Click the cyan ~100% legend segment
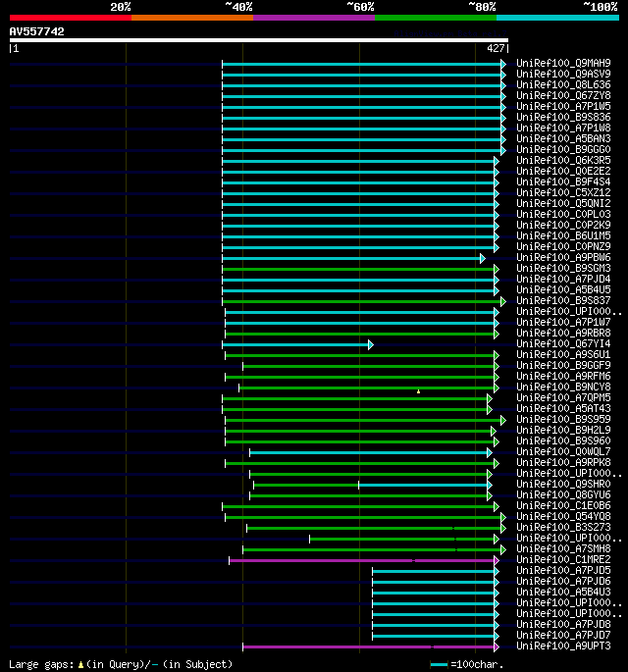This screenshot has height=672, width=628. (x=557, y=18)
